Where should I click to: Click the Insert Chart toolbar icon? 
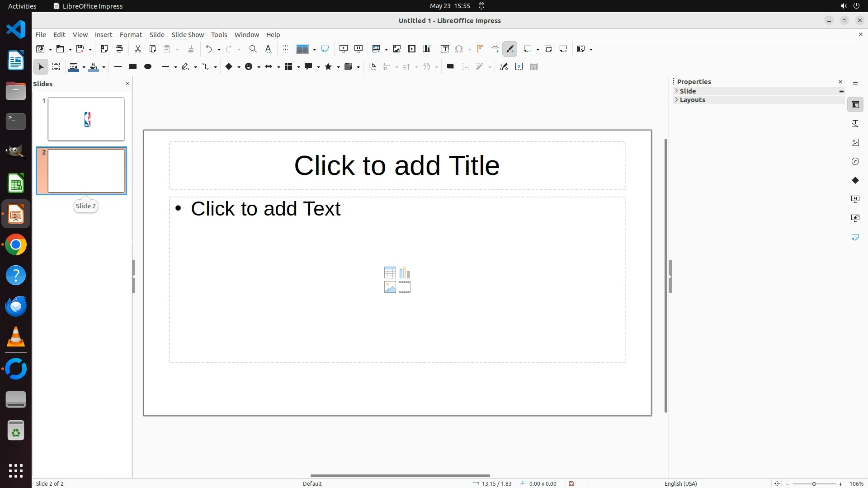click(x=427, y=49)
